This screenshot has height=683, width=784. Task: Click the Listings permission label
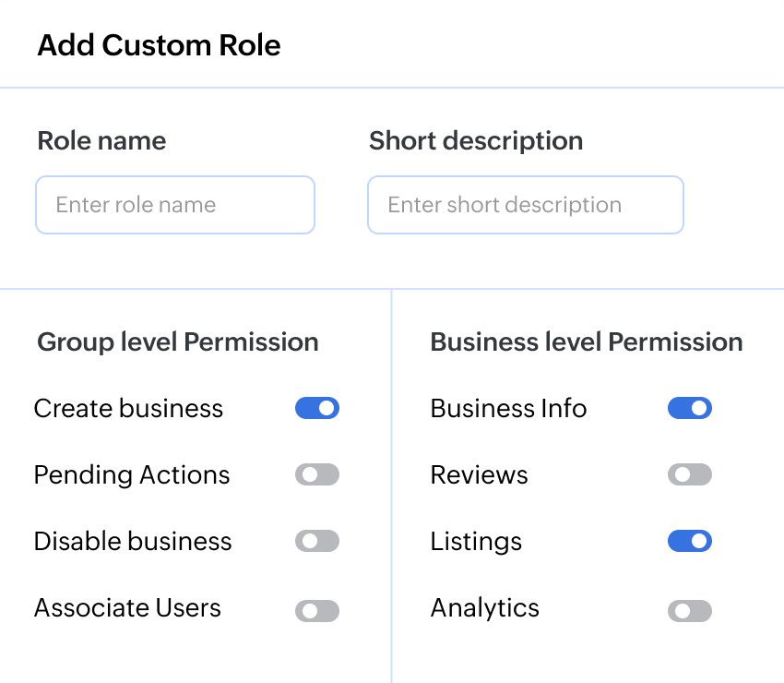pyautogui.click(x=476, y=541)
